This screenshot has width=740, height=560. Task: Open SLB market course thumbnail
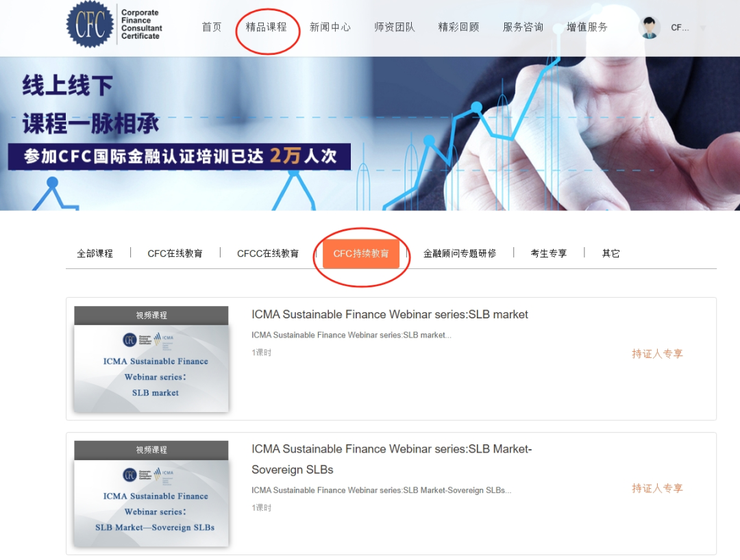(151, 359)
